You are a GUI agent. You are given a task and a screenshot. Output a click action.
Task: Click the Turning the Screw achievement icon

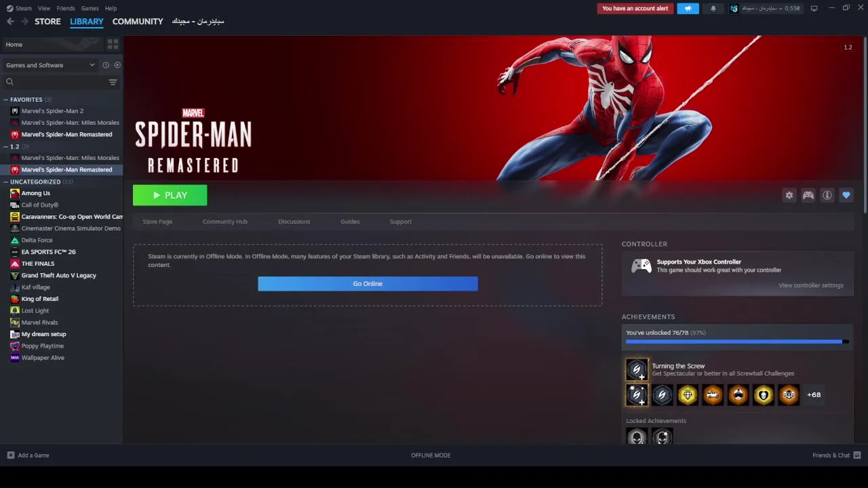(637, 369)
